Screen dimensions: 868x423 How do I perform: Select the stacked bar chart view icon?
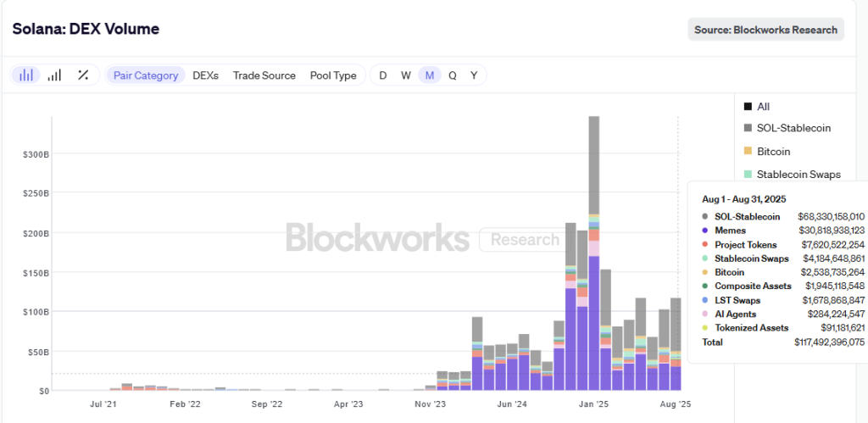coord(26,75)
